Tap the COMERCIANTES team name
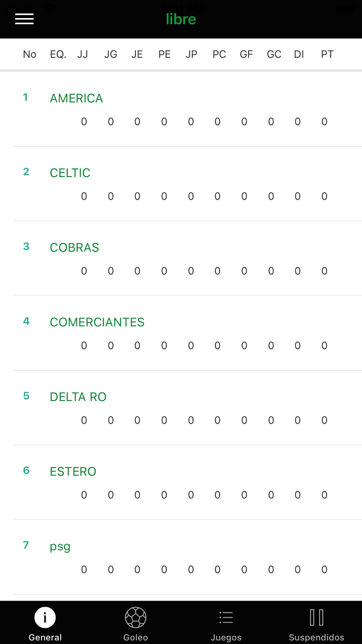Image resolution: width=362 pixels, height=644 pixels. coord(97,322)
